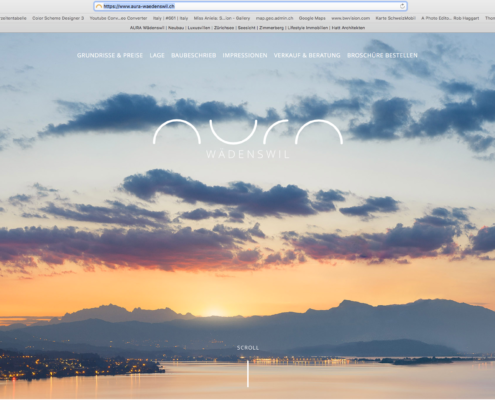
Task: Click the Wädenswil text under logo
Action: pyautogui.click(x=248, y=154)
